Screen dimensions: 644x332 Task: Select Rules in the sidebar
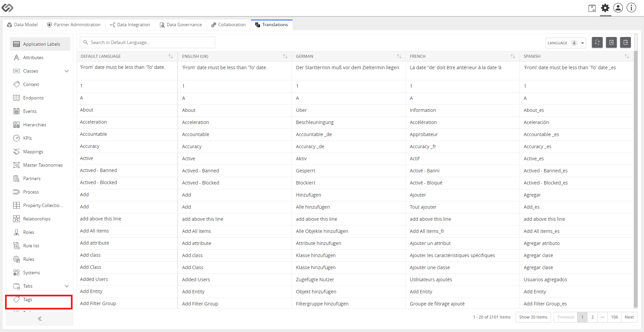40,259
